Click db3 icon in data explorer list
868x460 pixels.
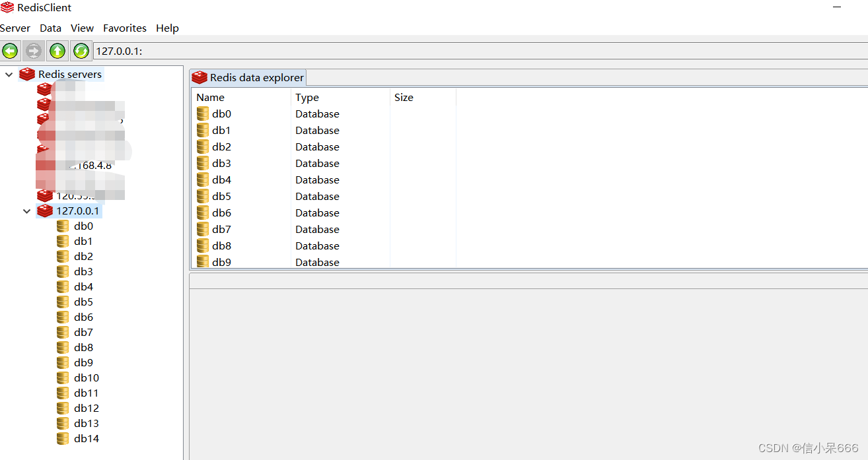203,164
